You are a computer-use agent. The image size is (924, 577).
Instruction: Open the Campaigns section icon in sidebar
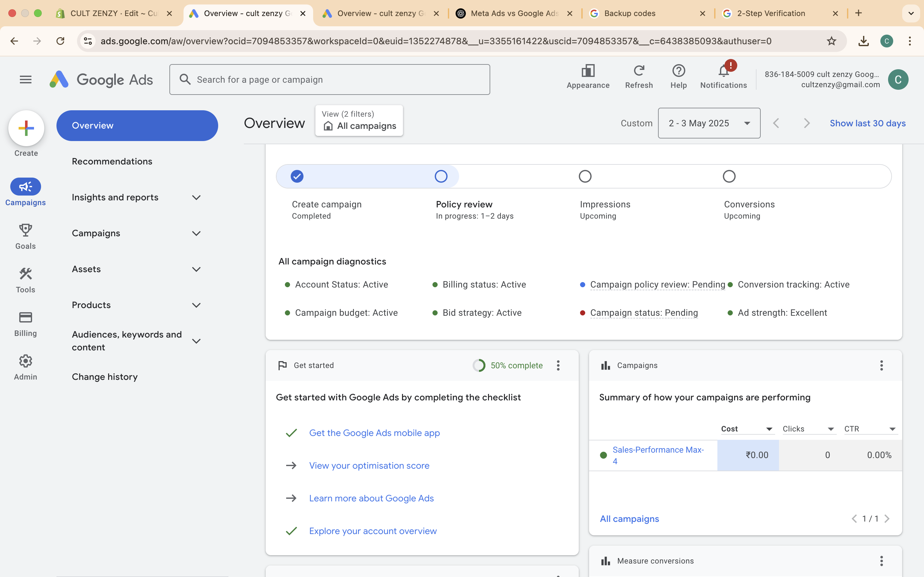[25, 187]
